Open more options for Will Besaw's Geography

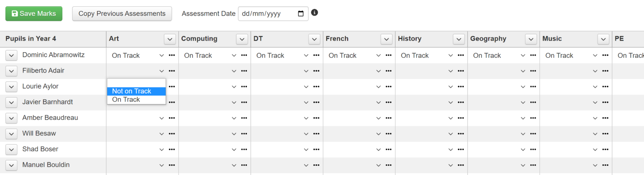click(x=533, y=134)
